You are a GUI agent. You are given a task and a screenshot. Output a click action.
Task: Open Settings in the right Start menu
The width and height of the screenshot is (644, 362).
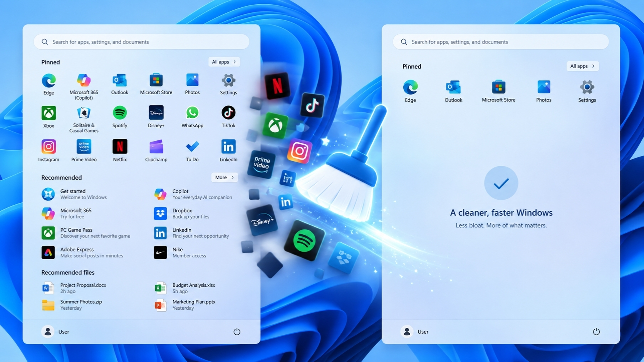(x=587, y=91)
